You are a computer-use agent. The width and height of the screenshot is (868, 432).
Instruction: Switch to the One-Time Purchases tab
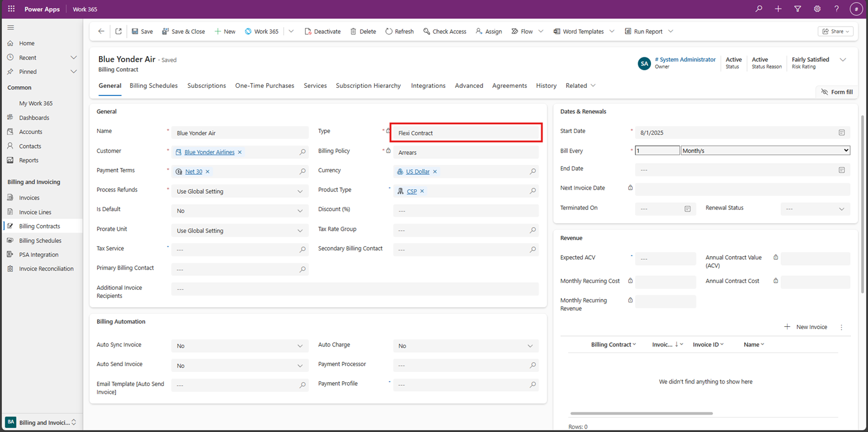click(264, 86)
